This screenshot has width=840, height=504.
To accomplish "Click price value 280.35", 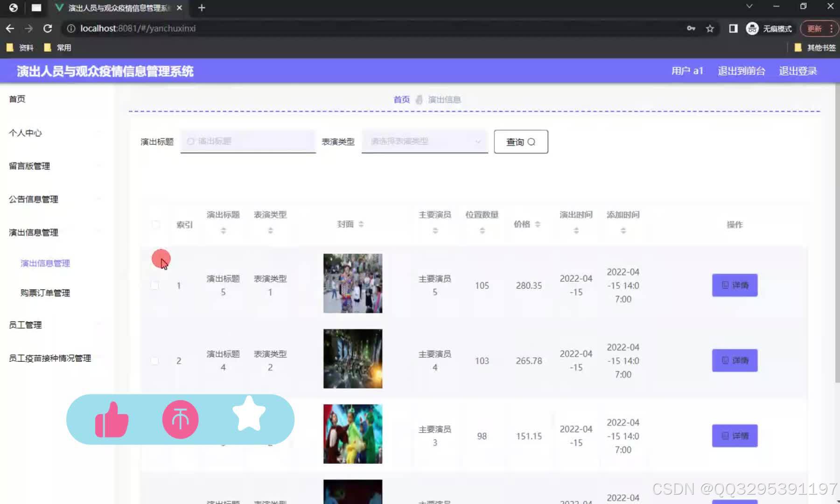I will click(529, 286).
